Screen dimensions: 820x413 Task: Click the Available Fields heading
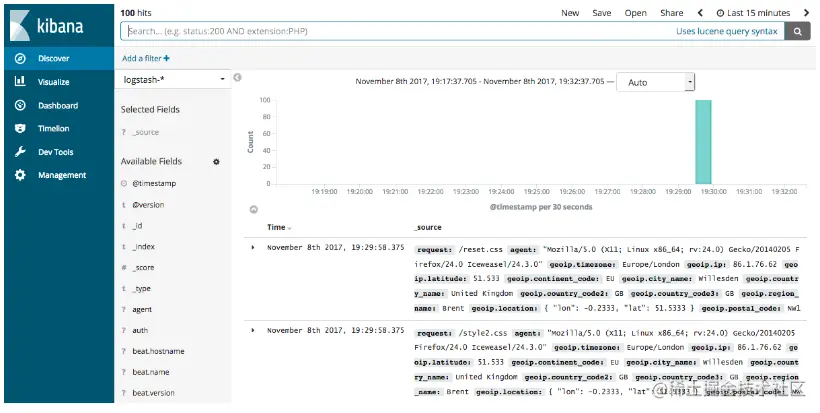151,162
